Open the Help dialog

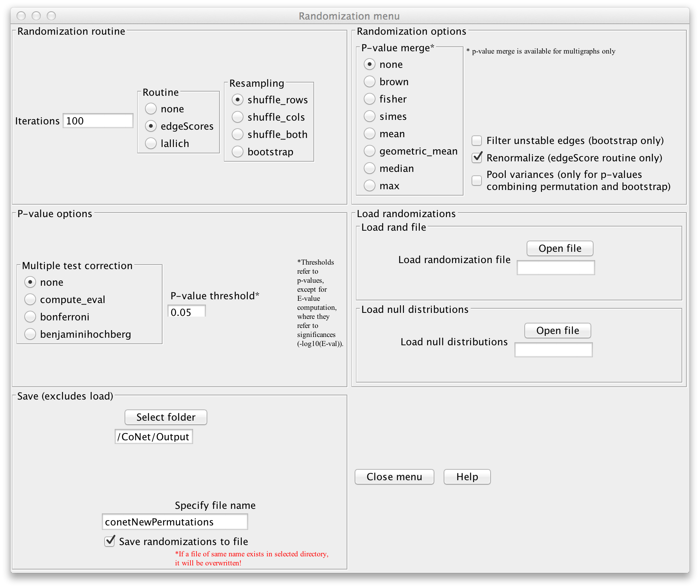pos(467,477)
